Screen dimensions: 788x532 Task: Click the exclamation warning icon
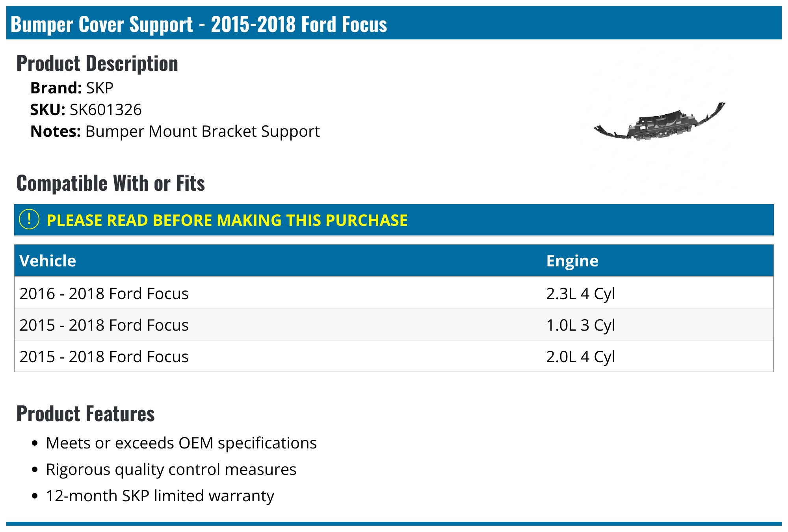pyautogui.click(x=29, y=219)
